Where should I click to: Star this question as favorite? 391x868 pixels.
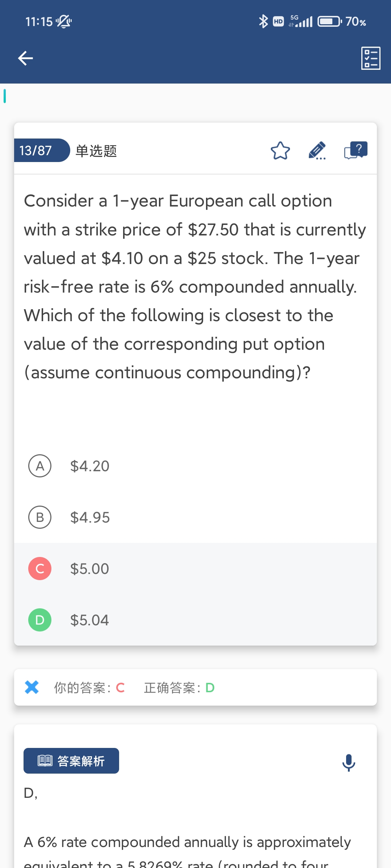point(280,151)
